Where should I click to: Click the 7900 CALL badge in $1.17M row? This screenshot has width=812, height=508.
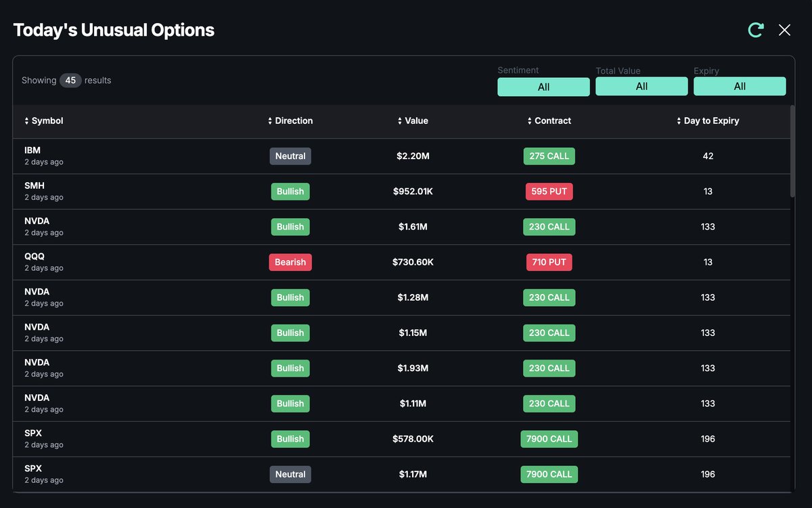click(x=549, y=474)
